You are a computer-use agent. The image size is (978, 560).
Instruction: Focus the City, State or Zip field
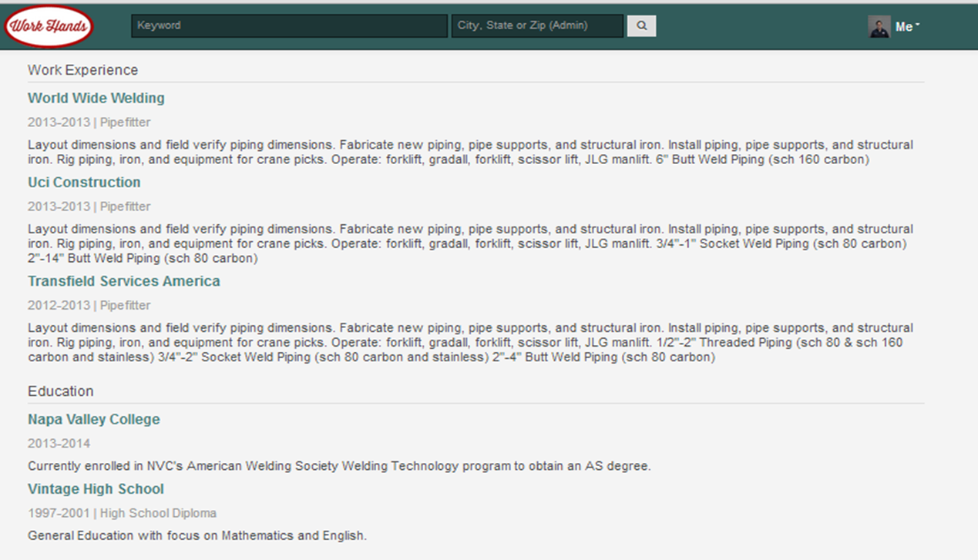(537, 25)
